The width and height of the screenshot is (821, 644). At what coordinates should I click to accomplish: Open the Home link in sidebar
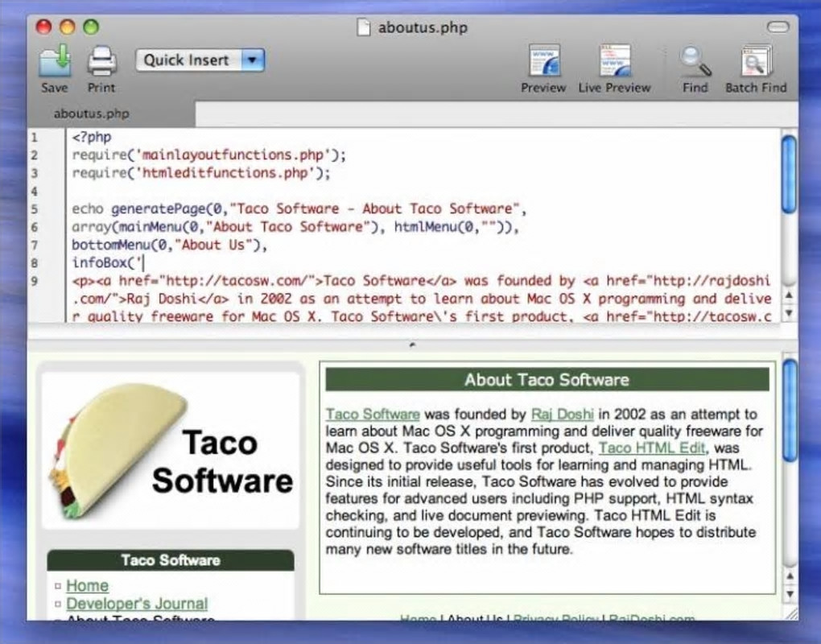point(88,585)
